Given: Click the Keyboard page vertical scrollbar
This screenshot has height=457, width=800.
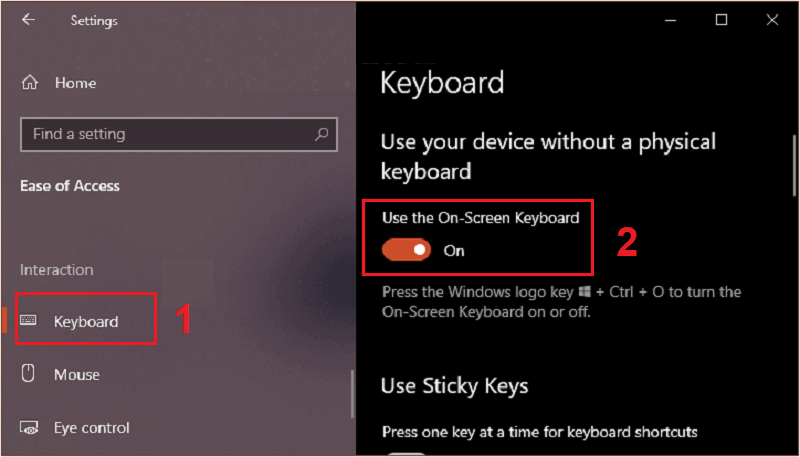Looking at the screenshot, I should click(794, 165).
